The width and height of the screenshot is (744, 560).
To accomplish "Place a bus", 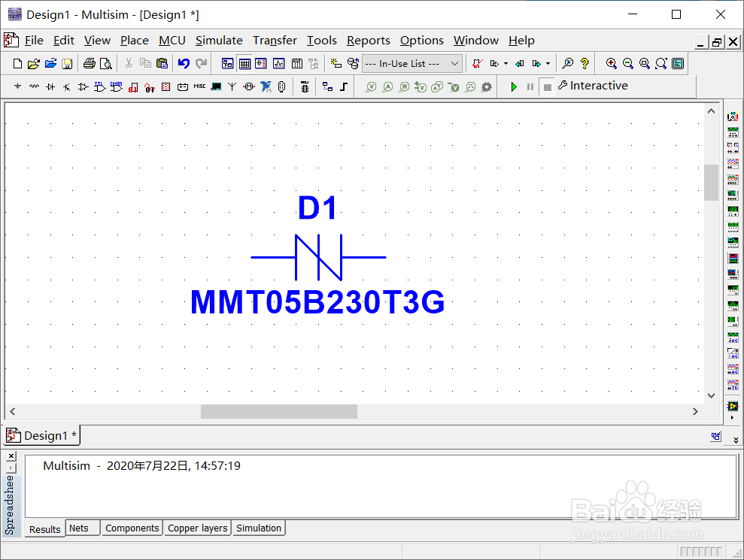I will pyautogui.click(x=344, y=86).
